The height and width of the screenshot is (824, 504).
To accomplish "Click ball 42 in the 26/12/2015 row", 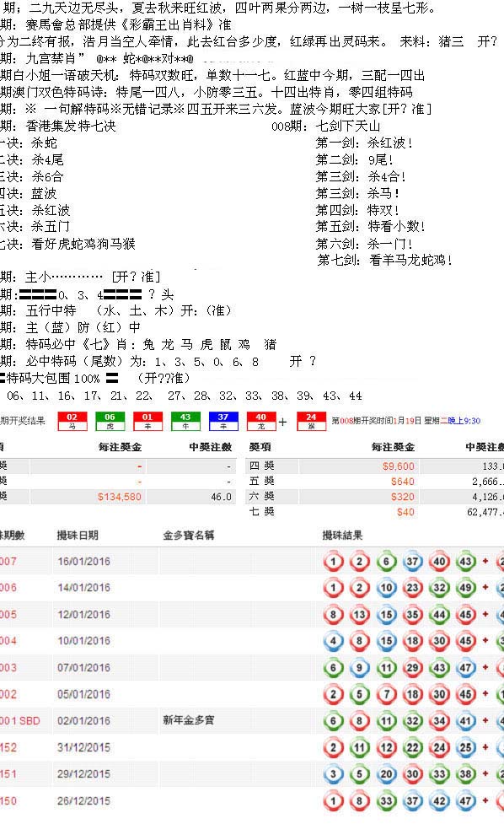I will (439, 801).
